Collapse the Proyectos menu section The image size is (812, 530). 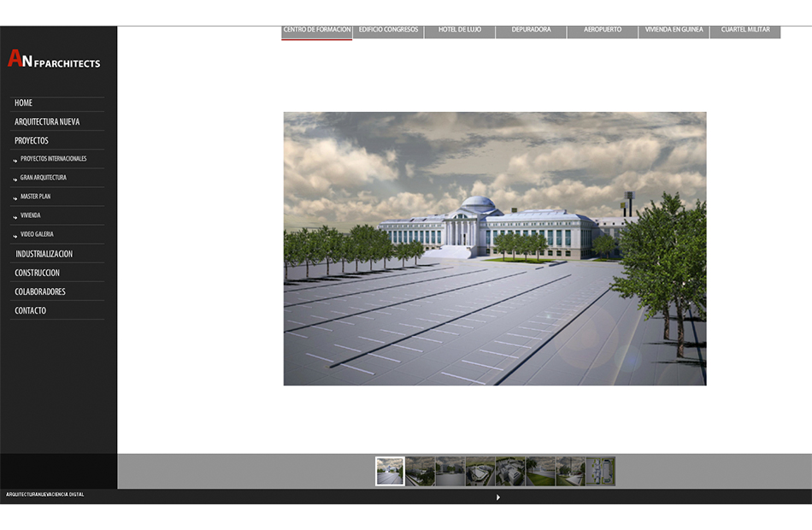pyautogui.click(x=32, y=141)
